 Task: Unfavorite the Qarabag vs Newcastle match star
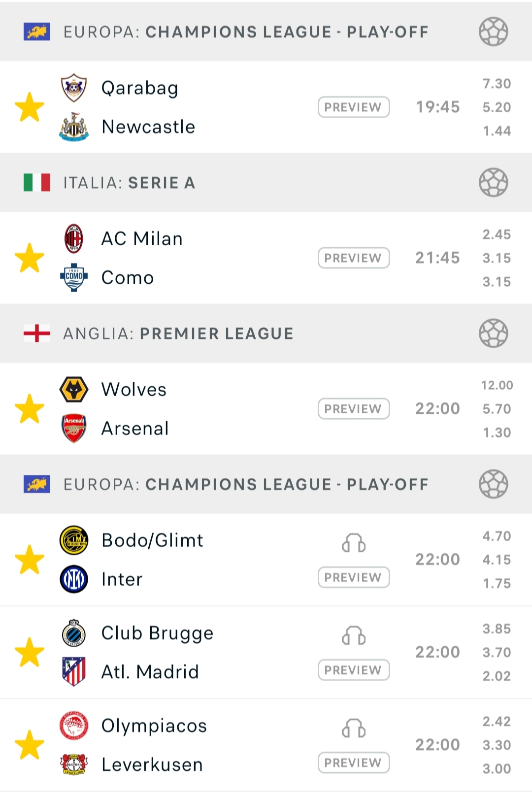coord(30,107)
